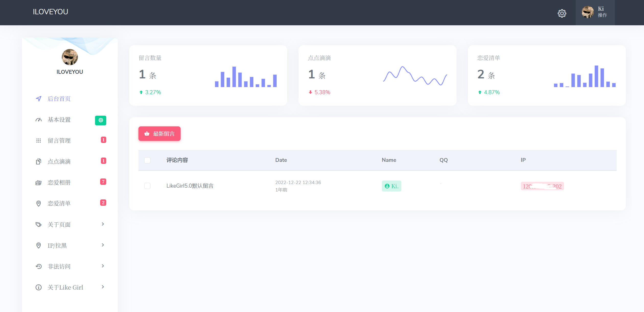
Task: Click the grid dots icon for 留言管理
Action: 39,141
